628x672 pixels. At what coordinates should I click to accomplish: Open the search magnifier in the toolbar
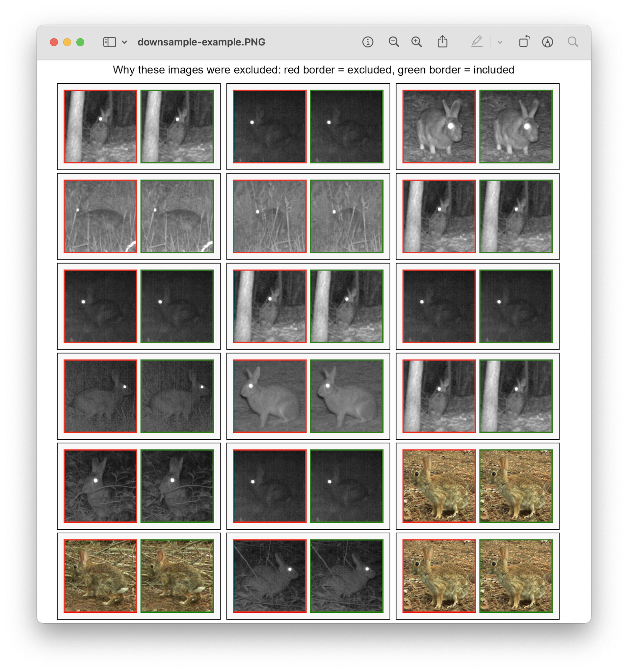click(x=573, y=42)
